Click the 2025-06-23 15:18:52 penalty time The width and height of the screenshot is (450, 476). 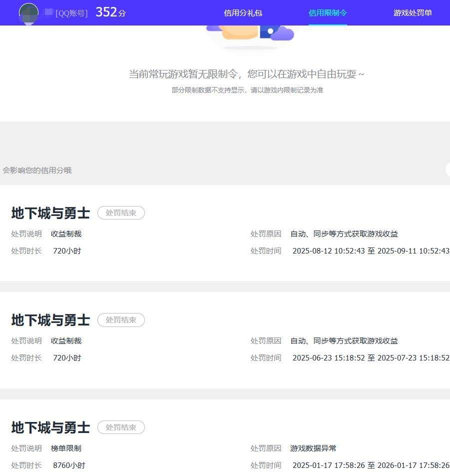(371, 358)
